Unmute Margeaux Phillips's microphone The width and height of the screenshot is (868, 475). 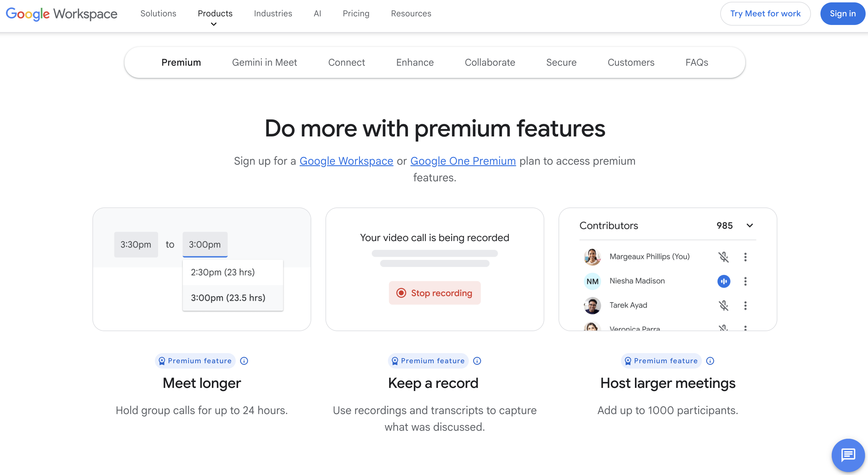724,257
